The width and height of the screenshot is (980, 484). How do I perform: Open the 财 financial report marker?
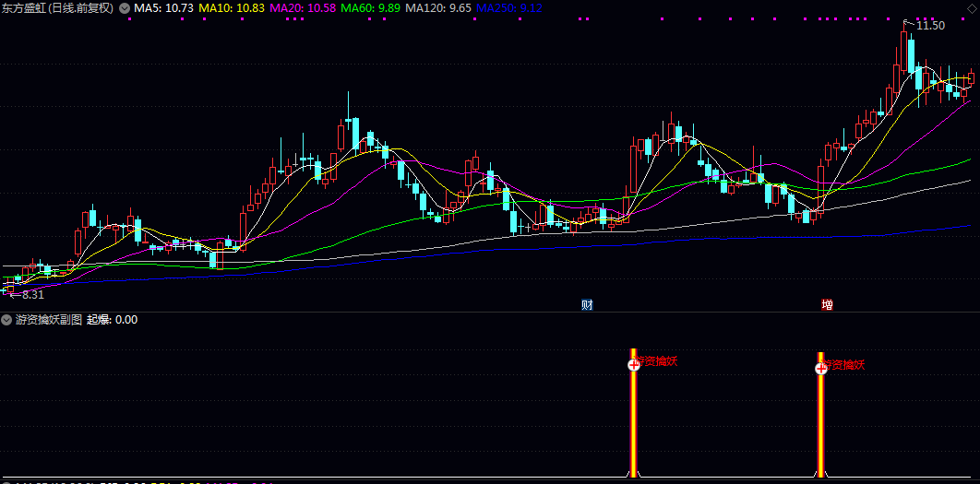coord(587,305)
